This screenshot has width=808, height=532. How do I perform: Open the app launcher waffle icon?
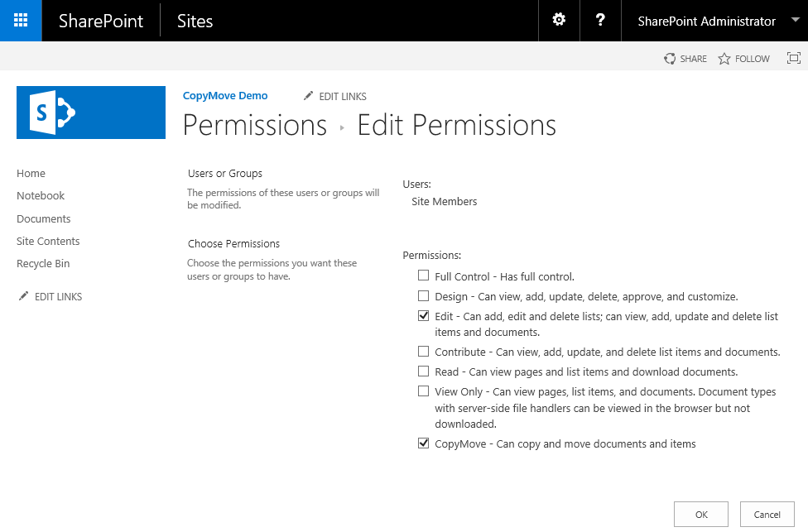coord(21,21)
